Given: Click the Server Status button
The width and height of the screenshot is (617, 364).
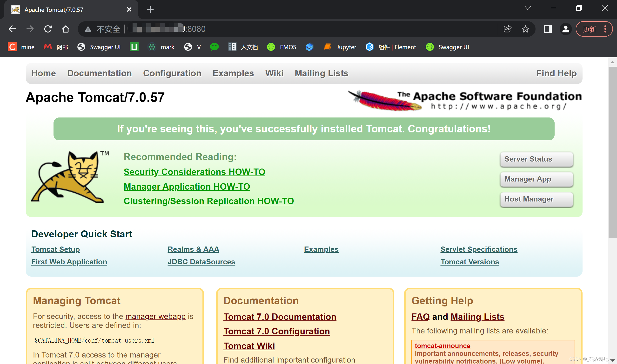Looking at the screenshot, I should coord(537,159).
